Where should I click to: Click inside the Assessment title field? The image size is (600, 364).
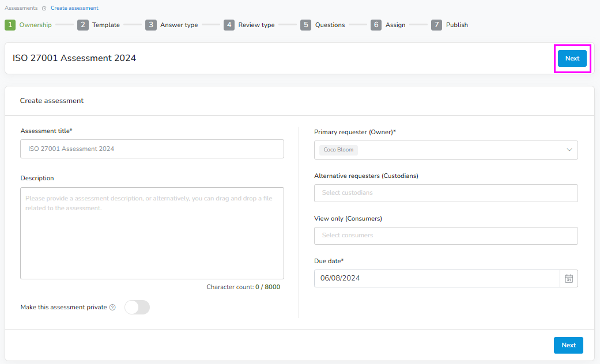[x=152, y=149]
